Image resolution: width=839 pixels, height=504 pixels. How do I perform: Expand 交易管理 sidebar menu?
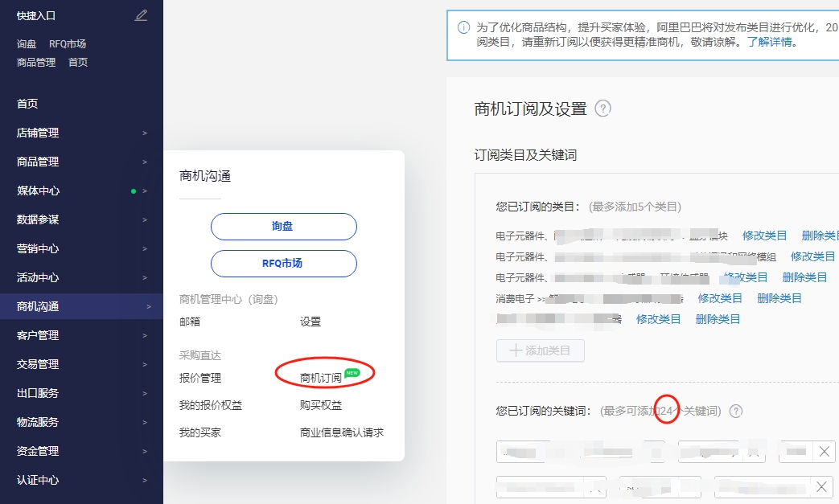[x=81, y=364]
